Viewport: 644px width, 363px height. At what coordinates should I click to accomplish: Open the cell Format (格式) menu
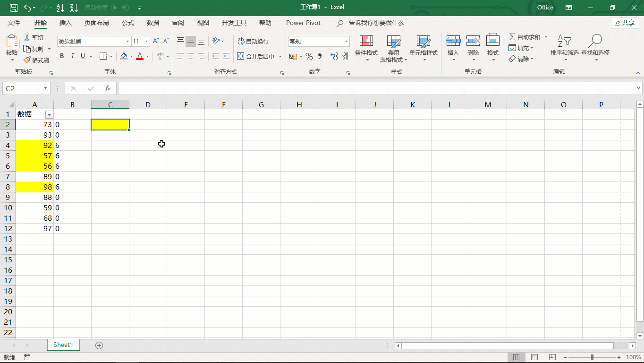point(493,48)
